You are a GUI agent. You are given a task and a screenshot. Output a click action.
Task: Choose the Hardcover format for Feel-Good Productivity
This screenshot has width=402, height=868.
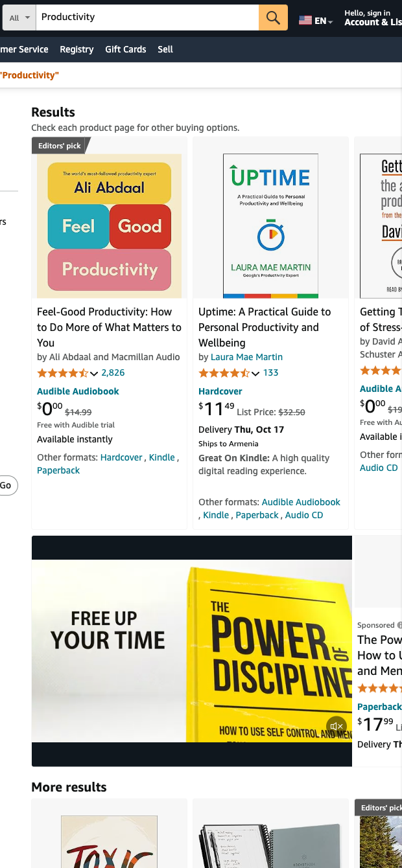[121, 457]
